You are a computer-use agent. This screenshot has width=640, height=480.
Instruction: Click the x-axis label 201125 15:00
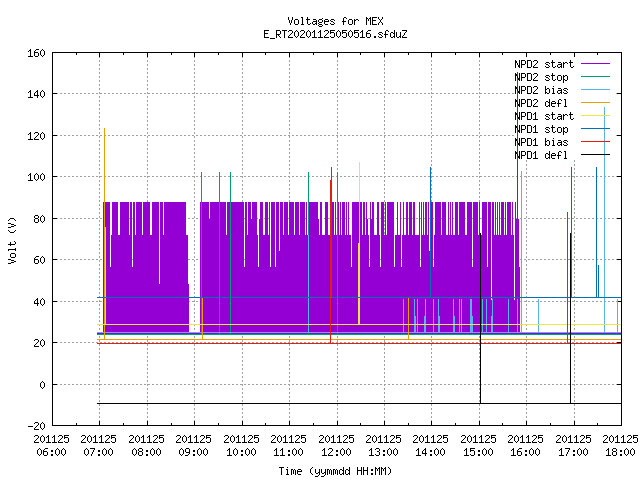point(478,446)
